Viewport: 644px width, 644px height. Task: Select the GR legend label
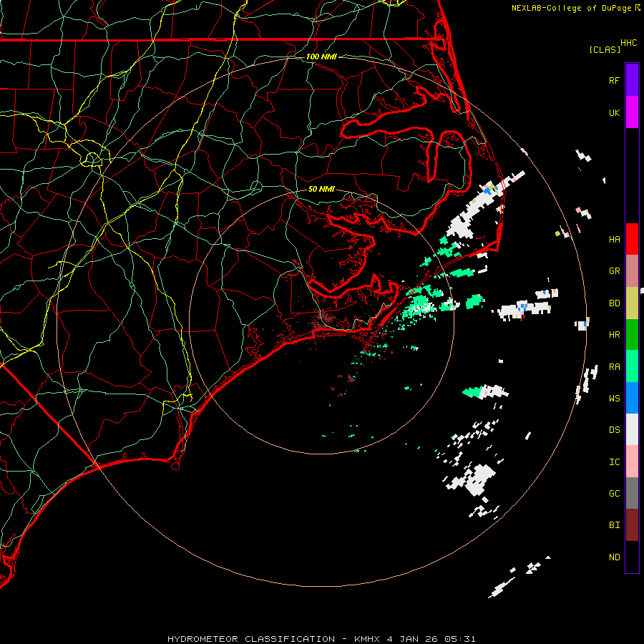pyautogui.click(x=614, y=271)
